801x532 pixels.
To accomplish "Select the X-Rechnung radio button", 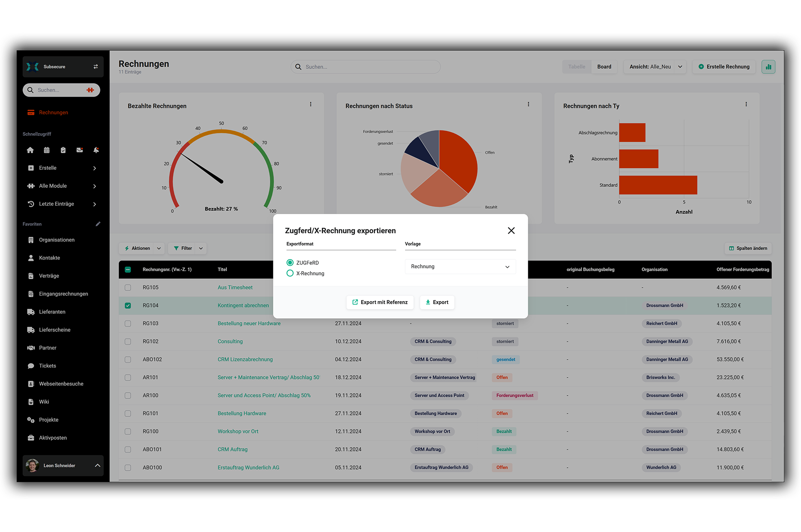I will tap(290, 273).
